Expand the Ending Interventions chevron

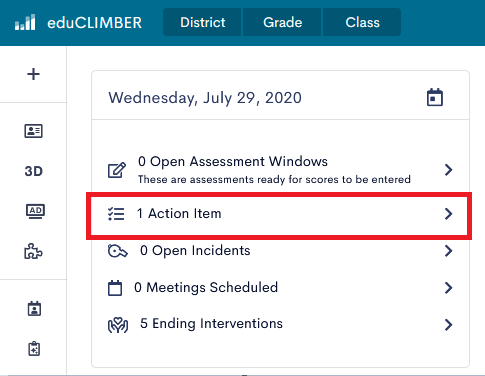pyautogui.click(x=448, y=324)
